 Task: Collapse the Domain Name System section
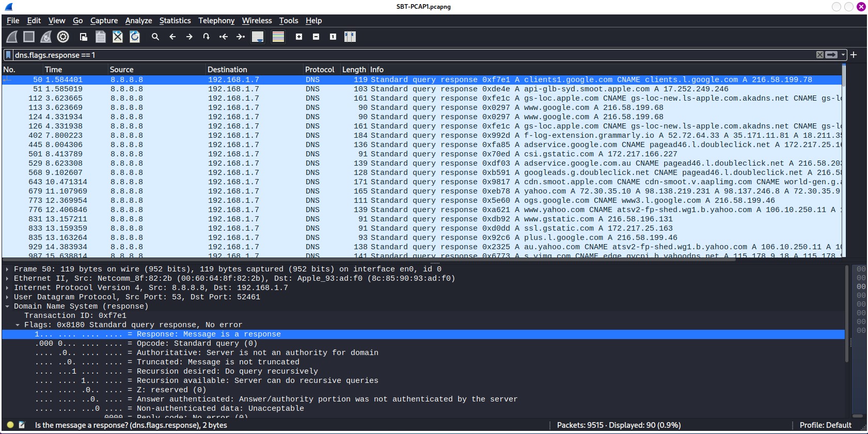click(x=7, y=307)
